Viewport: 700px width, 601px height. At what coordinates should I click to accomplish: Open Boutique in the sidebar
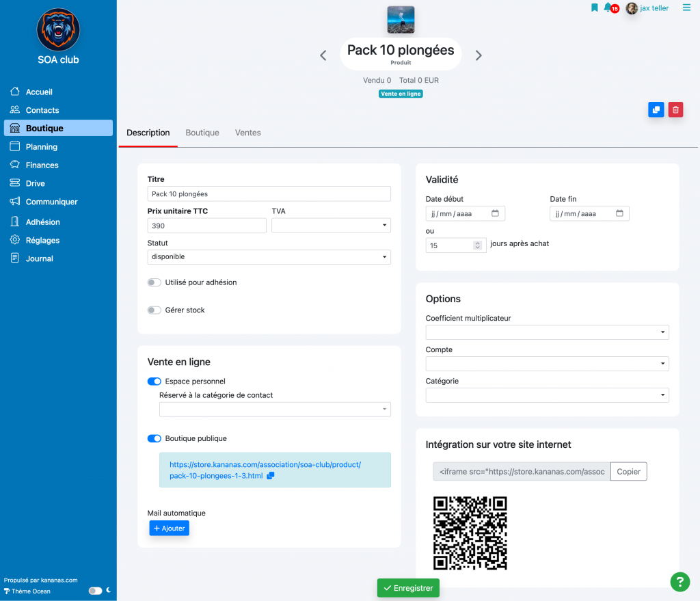(58, 128)
